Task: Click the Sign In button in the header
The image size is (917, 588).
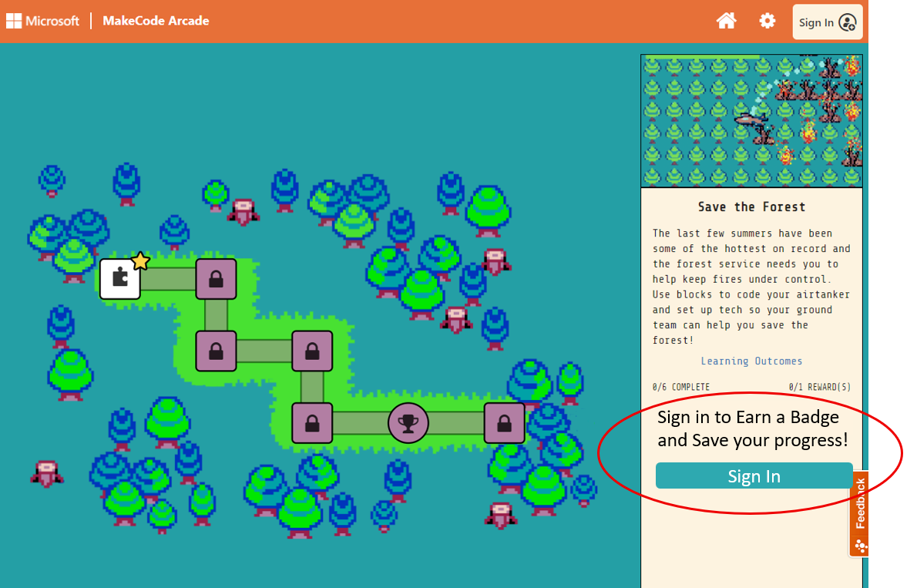Action: pyautogui.click(x=827, y=22)
